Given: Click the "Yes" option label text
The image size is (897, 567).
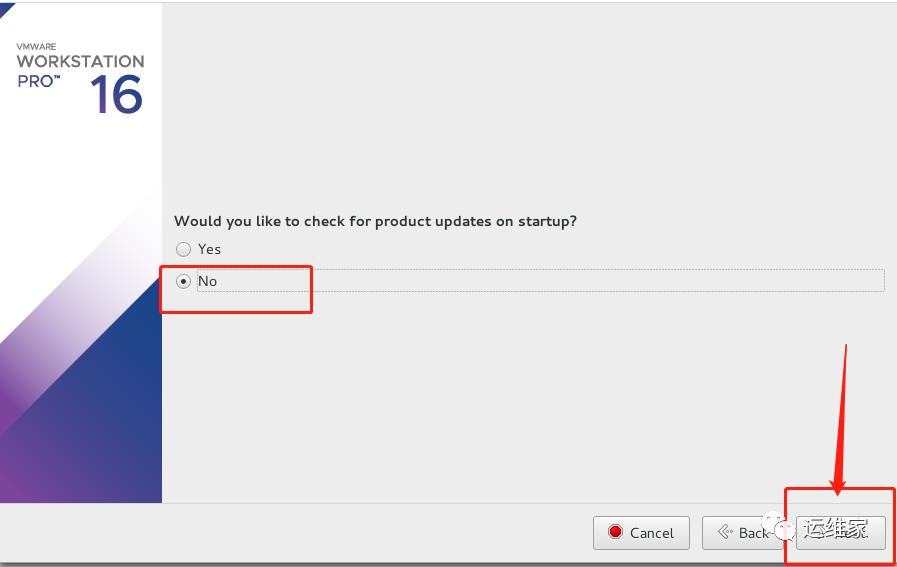Looking at the screenshot, I should [209, 249].
